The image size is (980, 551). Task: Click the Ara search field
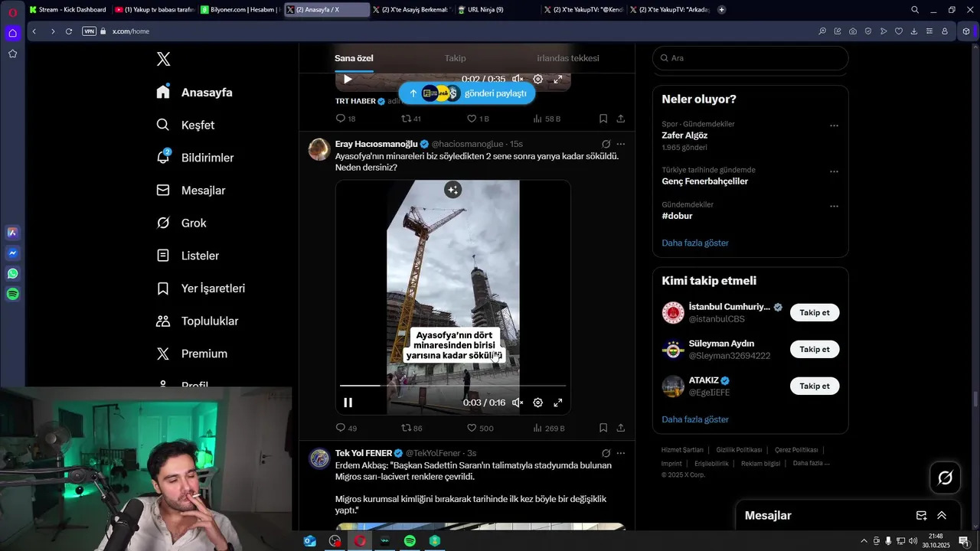(750, 58)
